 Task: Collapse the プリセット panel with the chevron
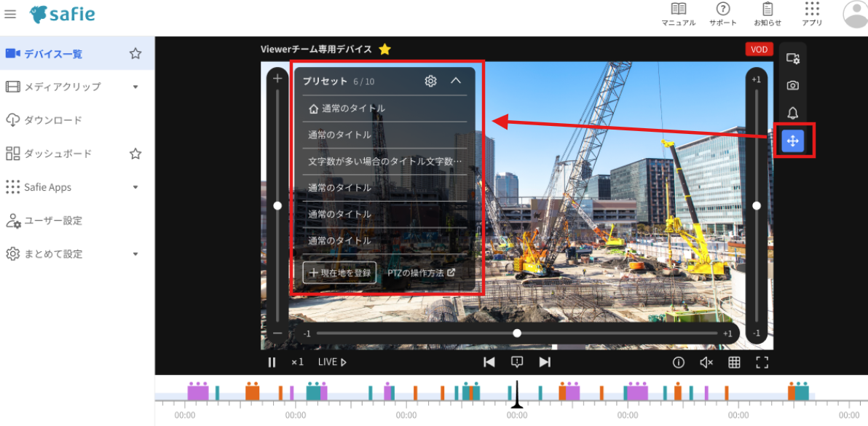click(x=457, y=81)
